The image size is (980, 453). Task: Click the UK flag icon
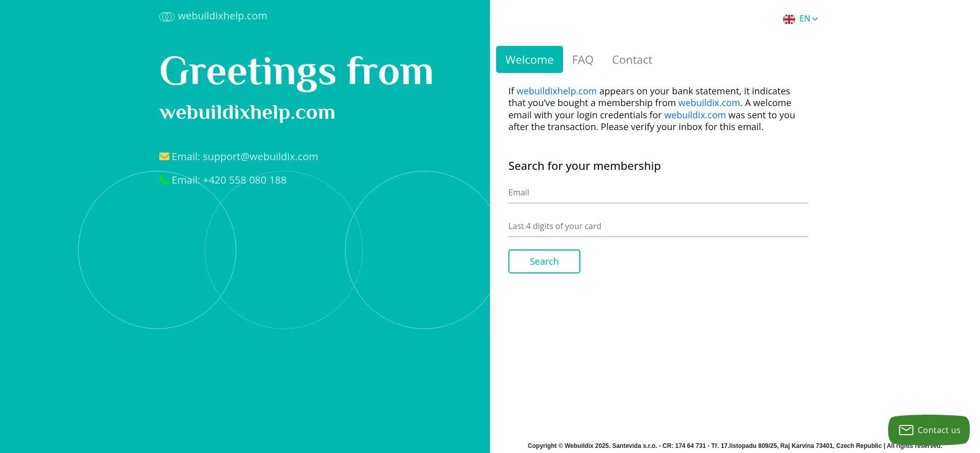(789, 19)
